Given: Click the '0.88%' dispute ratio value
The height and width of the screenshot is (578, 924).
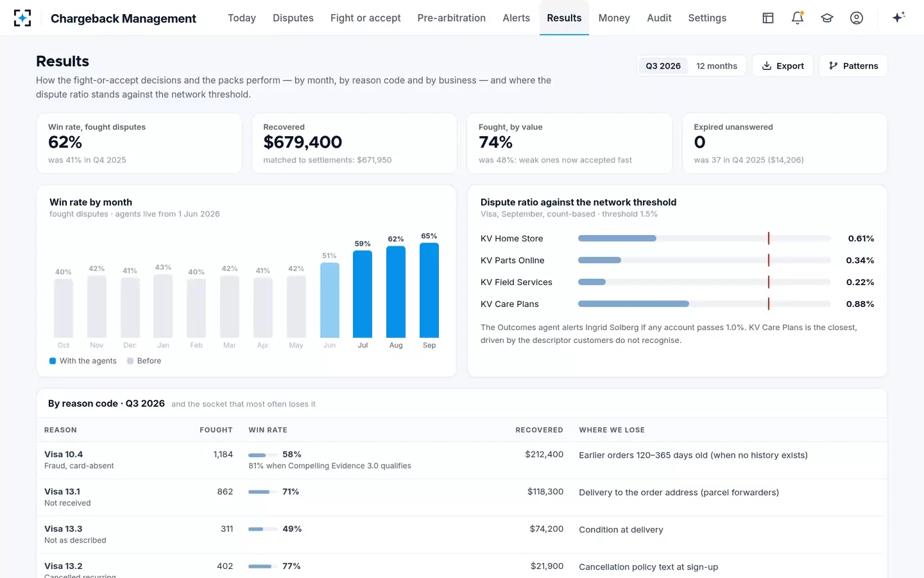Looking at the screenshot, I should point(860,304).
